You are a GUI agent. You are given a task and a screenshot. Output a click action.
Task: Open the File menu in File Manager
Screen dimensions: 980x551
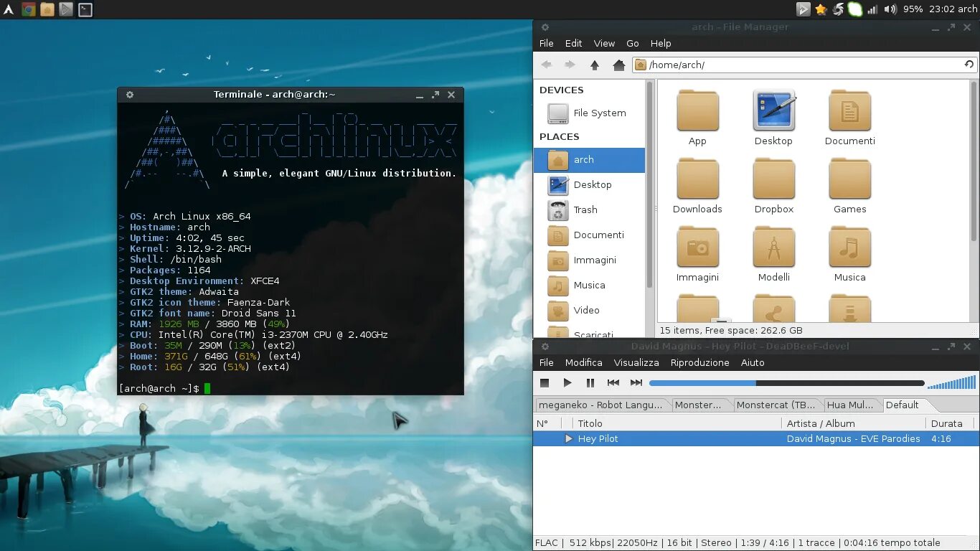tap(547, 43)
